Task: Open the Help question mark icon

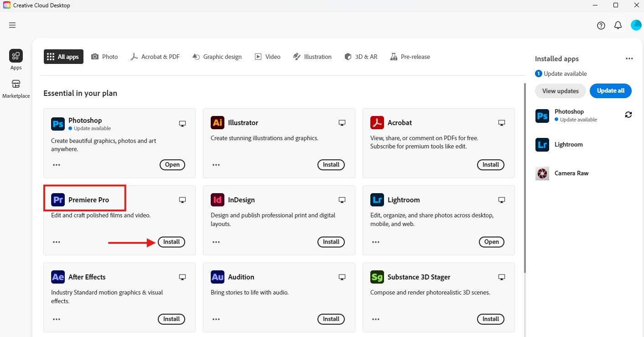Action: (601, 26)
